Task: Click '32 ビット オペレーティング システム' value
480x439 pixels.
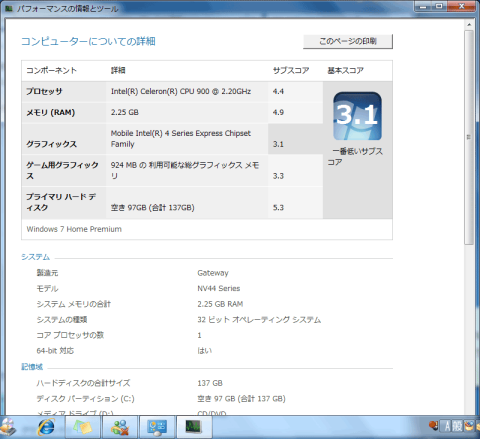Action: [259, 319]
